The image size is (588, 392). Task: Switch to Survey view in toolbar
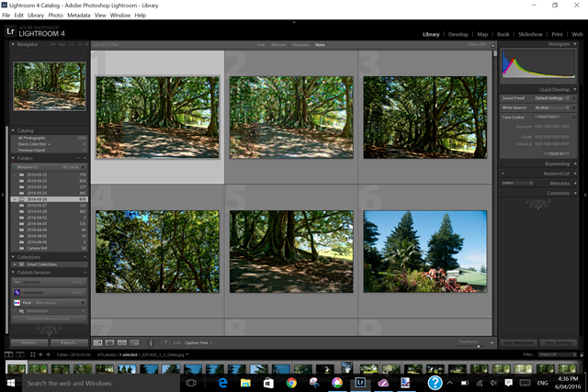(135, 343)
